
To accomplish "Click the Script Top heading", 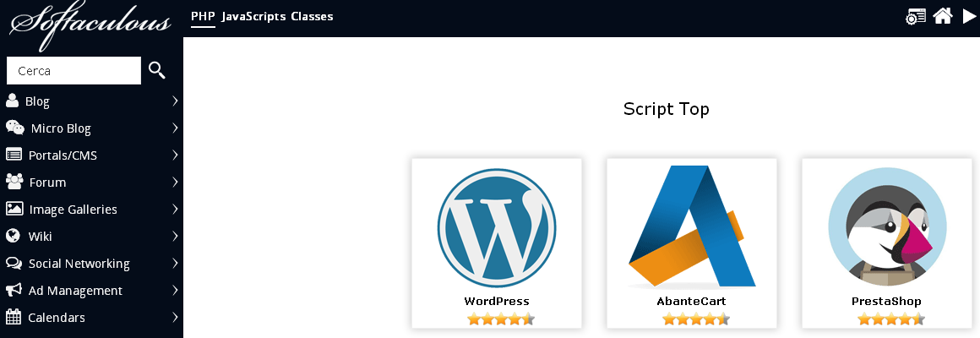I will pos(667,109).
